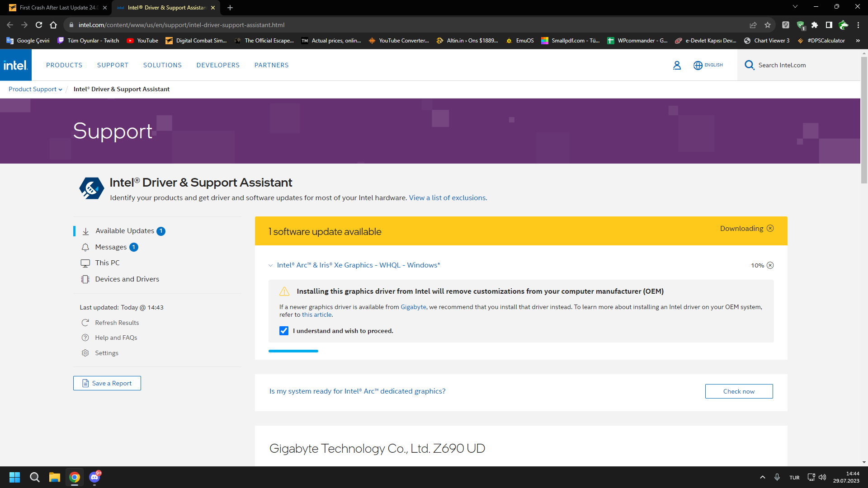The image size is (868, 488).
Task: Open Chrome side panel icon
Action: pos(829,25)
